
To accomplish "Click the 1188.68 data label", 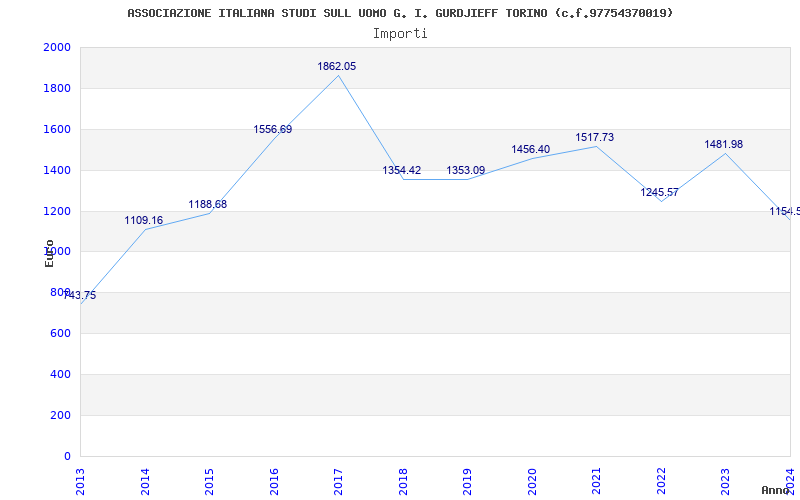I will (208, 205).
